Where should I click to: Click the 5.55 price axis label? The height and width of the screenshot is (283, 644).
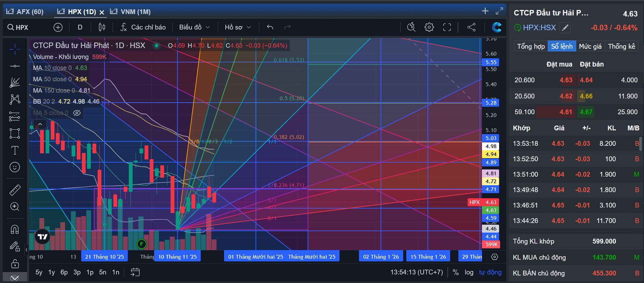click(x=491, y=62)
